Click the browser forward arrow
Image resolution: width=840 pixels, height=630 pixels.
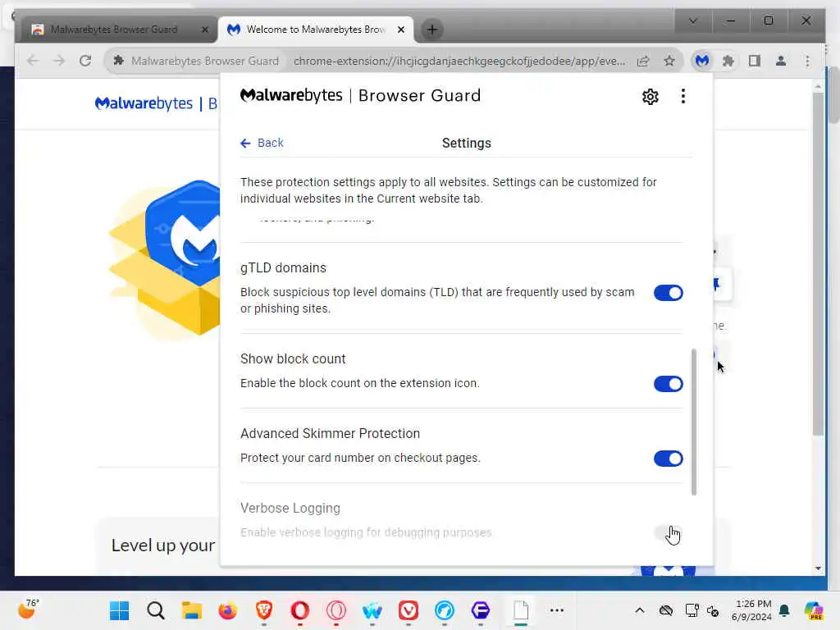(59, 61)
